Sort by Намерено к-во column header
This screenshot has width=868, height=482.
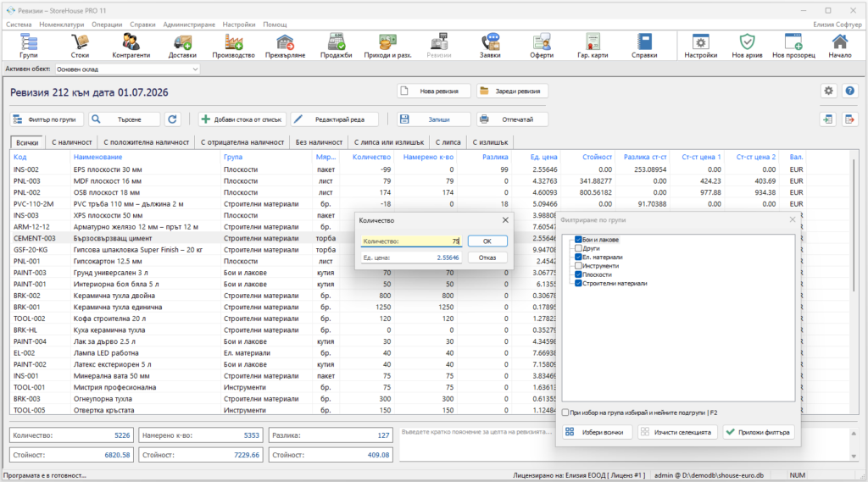pos(428,158)
